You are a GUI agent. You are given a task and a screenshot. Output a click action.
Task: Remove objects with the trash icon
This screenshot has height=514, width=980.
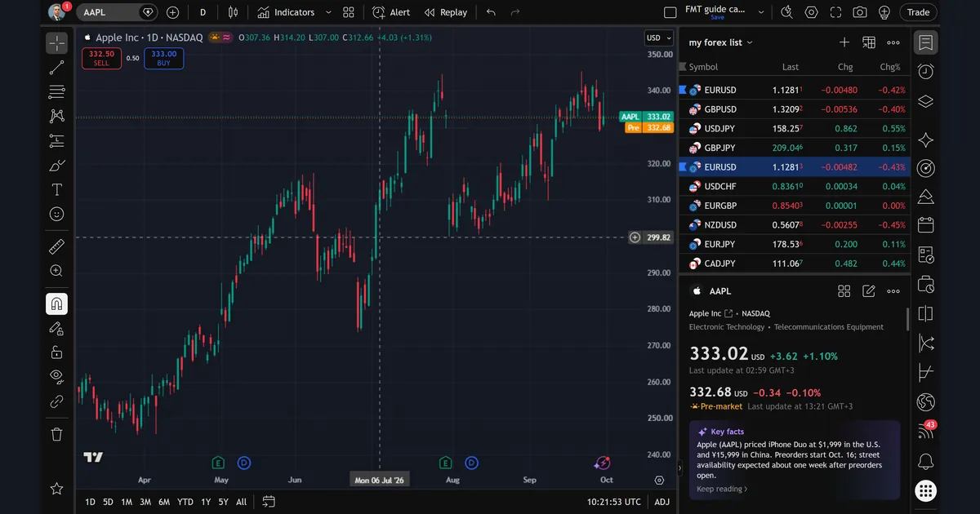pyautogui.click(x=56, y=434)
